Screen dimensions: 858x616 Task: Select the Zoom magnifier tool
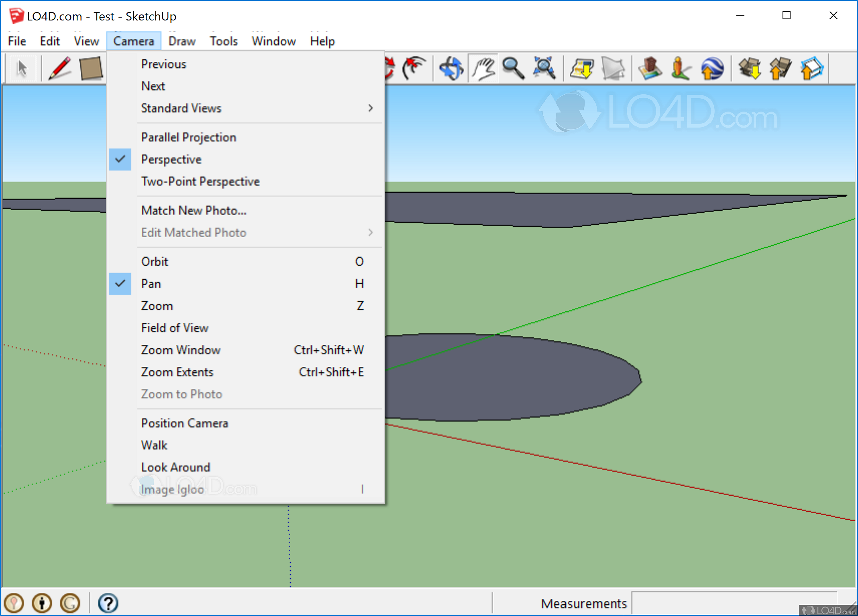point(513,68)
